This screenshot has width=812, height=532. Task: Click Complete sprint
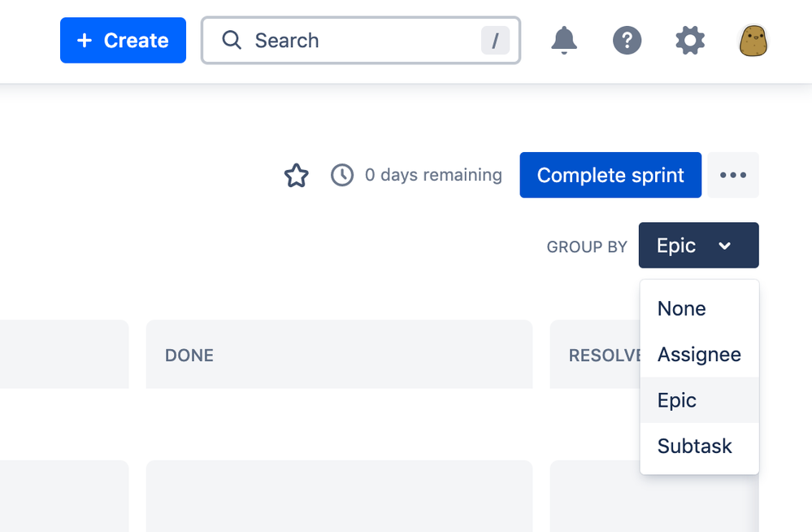click(x=610, y=174)
